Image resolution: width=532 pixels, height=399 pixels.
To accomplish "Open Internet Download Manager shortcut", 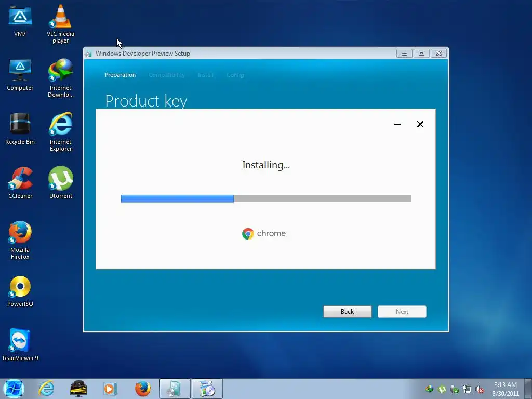I will [x=60, y=78].
